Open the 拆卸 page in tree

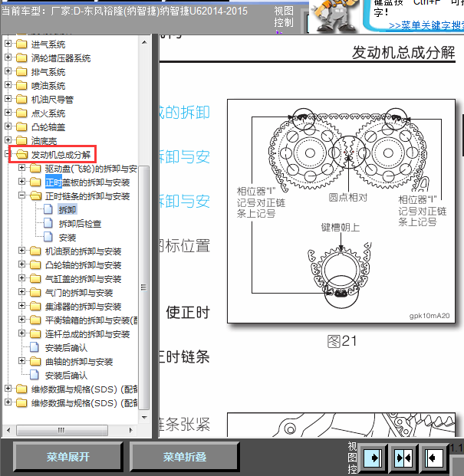pos(67,210)
